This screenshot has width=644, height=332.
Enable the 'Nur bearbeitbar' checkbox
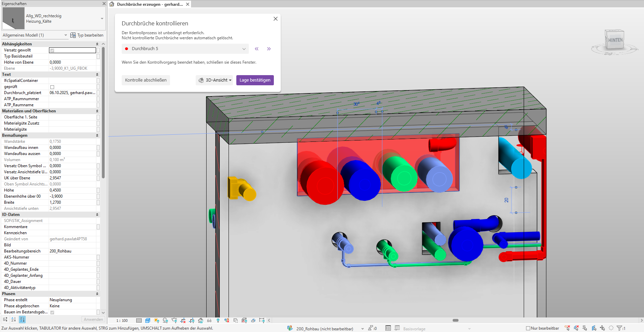pos(528,328)
